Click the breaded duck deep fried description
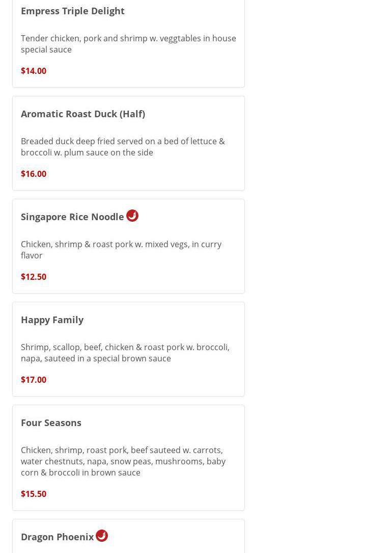The image size is (392, 553). (x=123, y=147)
